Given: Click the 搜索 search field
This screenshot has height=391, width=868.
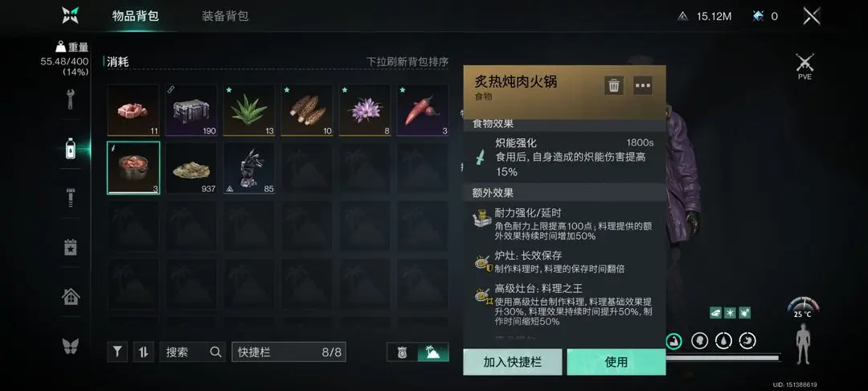Looking at the screenshot, I should coord(193,352).
